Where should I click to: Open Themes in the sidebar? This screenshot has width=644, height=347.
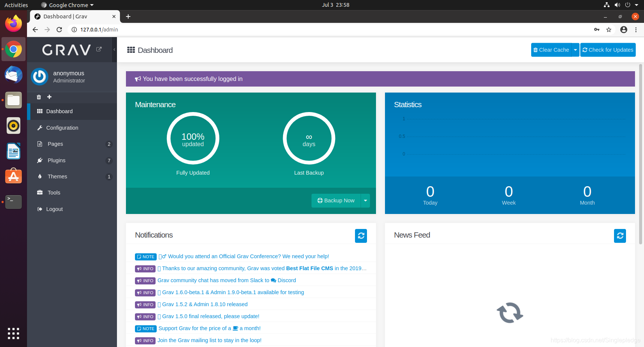click(72, 176)
